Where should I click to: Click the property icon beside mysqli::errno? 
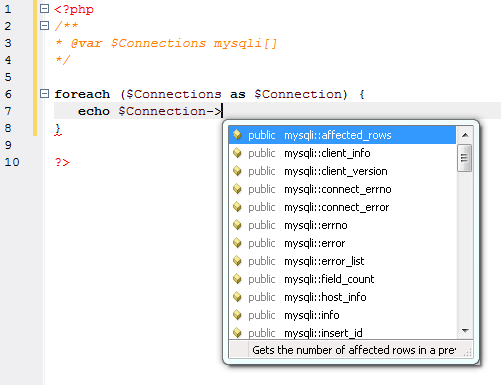click(x=237, y=225)
